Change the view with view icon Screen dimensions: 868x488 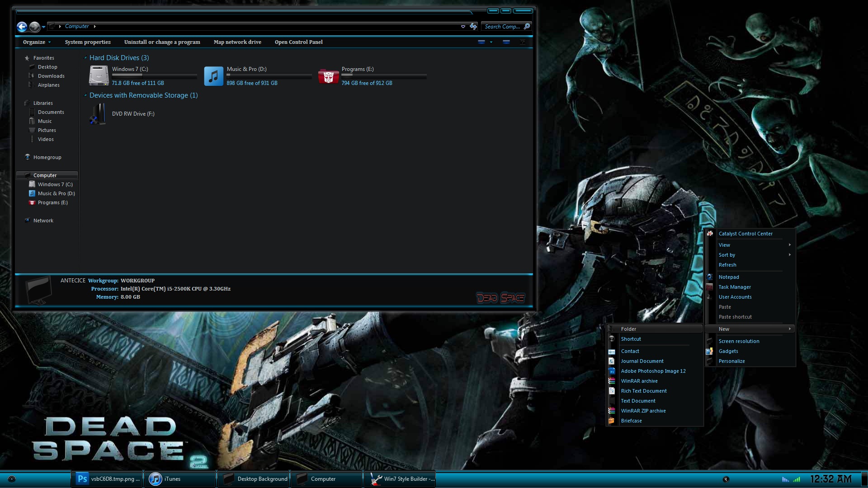point(481,42)
